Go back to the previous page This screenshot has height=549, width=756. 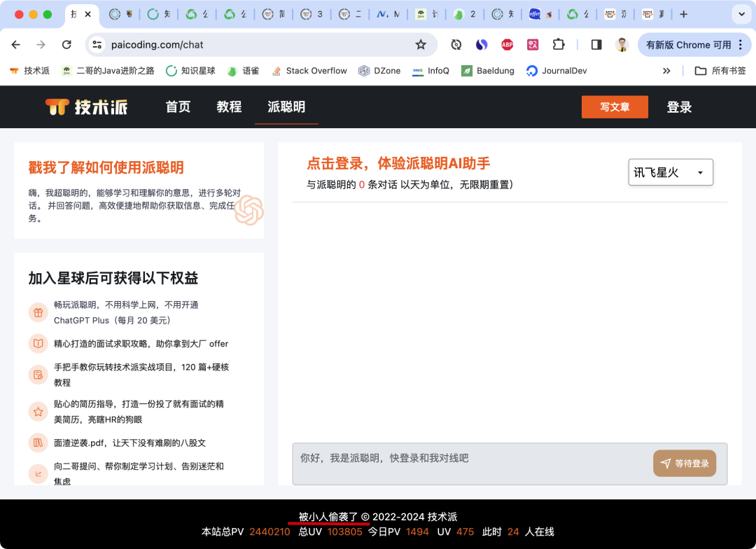(x=16, y=45)
